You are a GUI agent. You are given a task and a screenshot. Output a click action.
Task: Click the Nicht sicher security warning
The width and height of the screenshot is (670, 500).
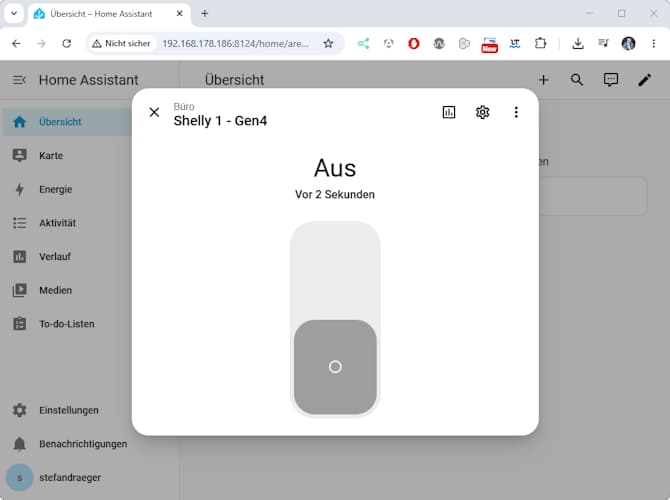click(x=122, y=44)
